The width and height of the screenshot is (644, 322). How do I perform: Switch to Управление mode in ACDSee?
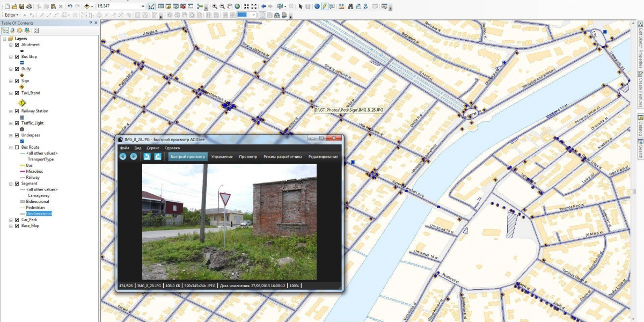point(222,157)
